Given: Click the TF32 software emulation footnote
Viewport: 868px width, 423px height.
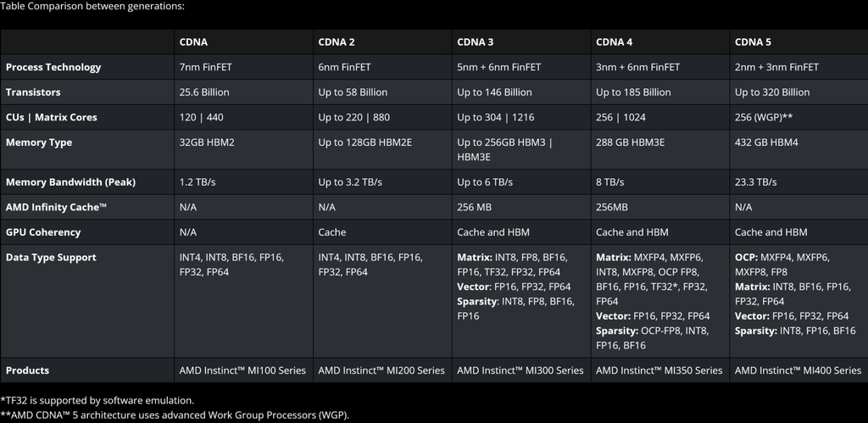Looking at the screenshot, I should click(97, 400).
